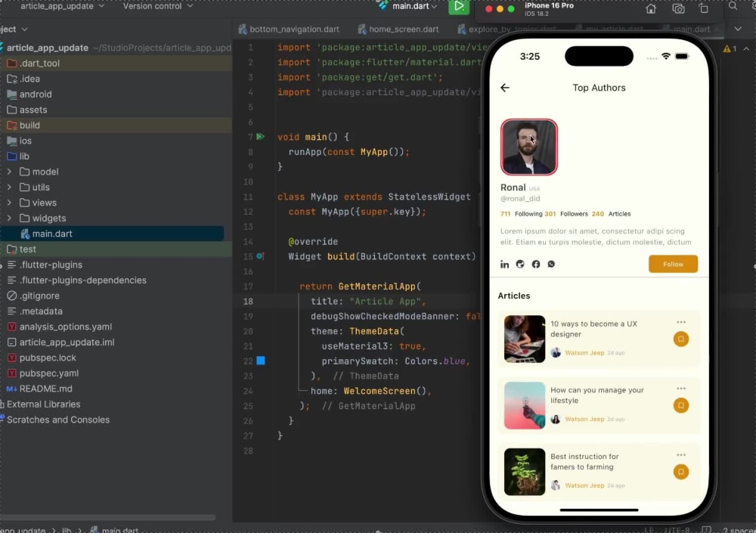The width and height of the screenshot is (756, 533).
Task: Click the simulator rotate device icon
Action: [x=703, y=8]
